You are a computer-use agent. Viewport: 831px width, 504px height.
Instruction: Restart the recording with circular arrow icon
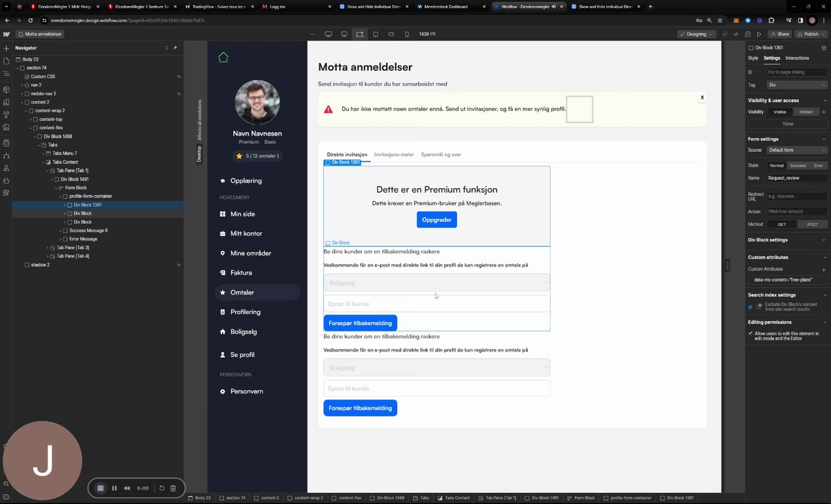coord(162,488)
